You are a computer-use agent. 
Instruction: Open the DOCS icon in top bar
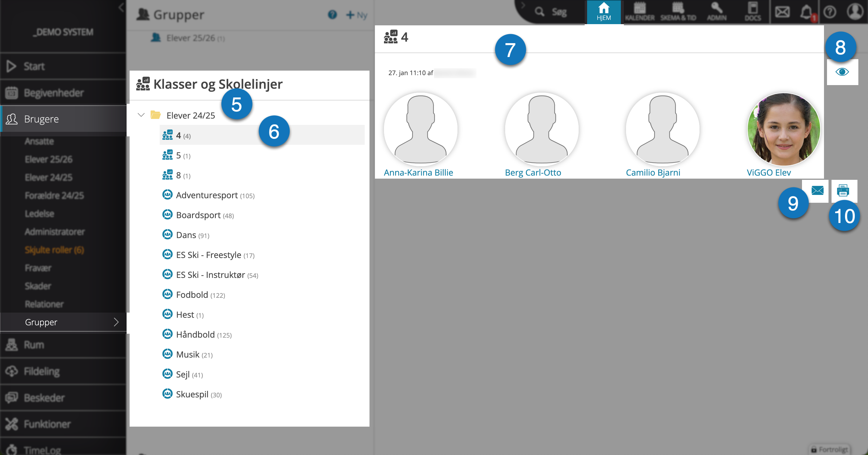pos(753,12)
